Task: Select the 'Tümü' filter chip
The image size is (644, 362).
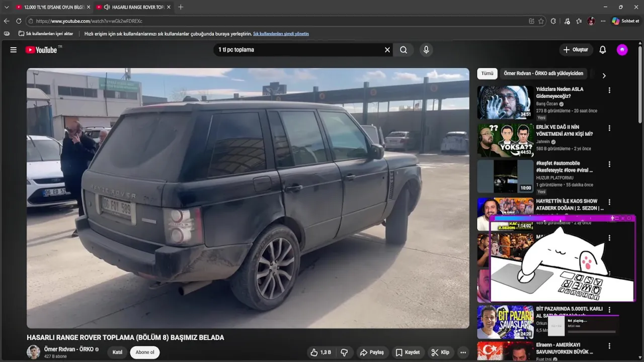Action: 487,73
